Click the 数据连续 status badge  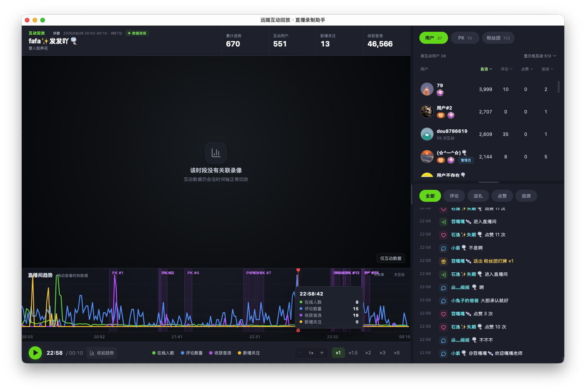[x=138, y=33]
